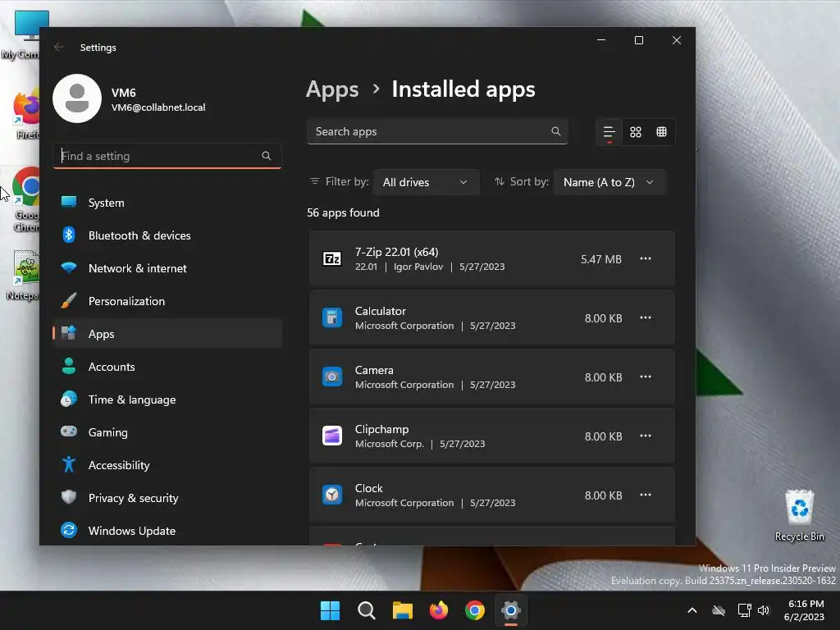Open Sort by Name (A to Z) dropdown
The height and width of the screenshot is (630, 840).
click(609, 182)
